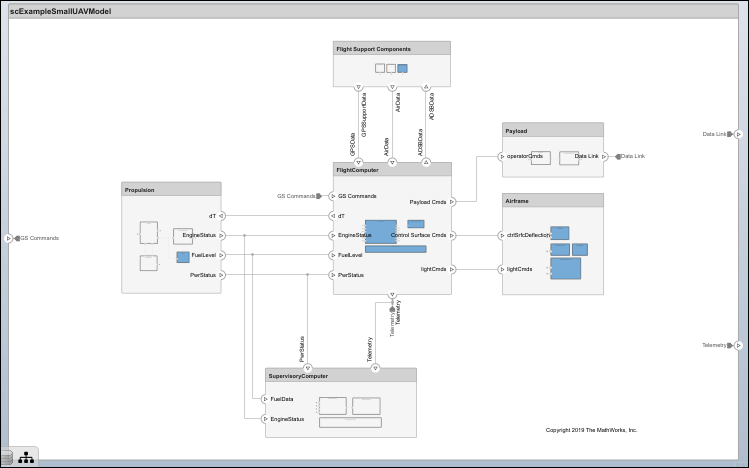Click the PwrStatus output port on Propulsion
Screen dimensions: 749x468
pos(221,275)
